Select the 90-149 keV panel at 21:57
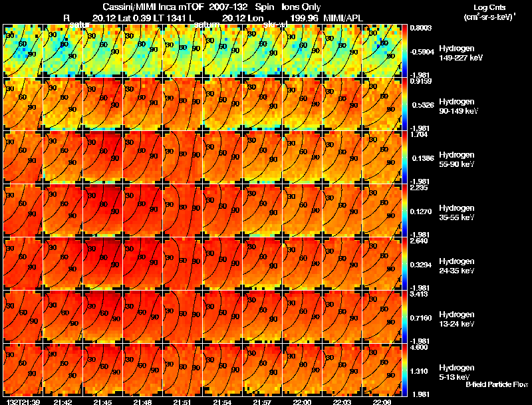Viewport: 532px width, 405px height. coord(262,104)
